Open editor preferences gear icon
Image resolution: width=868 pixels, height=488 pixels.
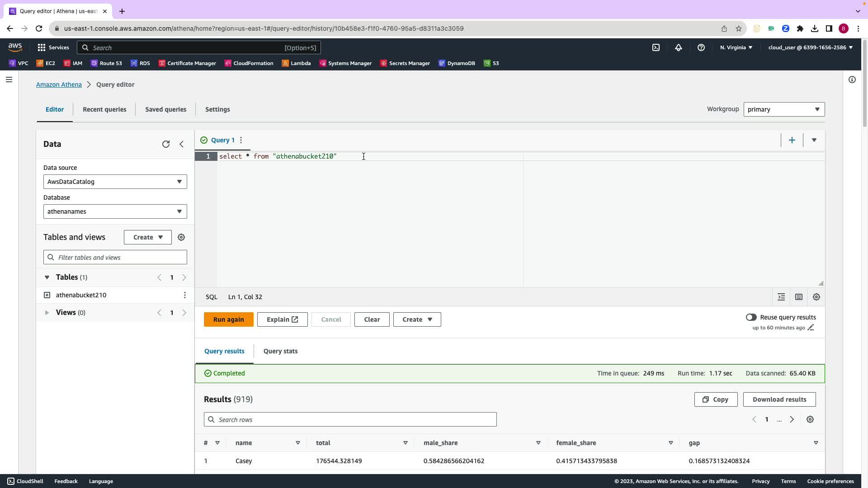[x=816, y=297]
